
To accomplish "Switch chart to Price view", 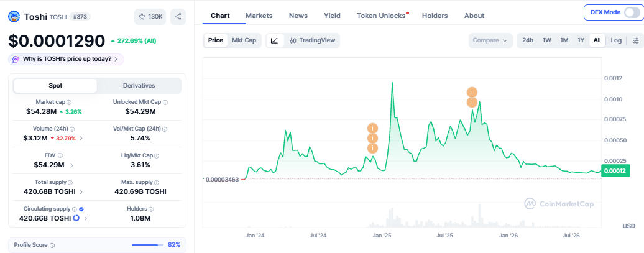I will click(x=216, y=40).
